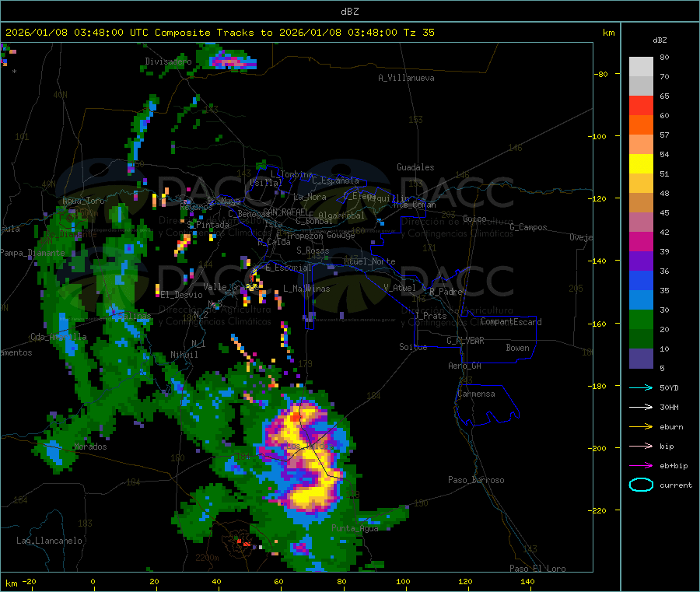
Task: Click the white 30HM arrow legend icon
Action: (641, 407)
